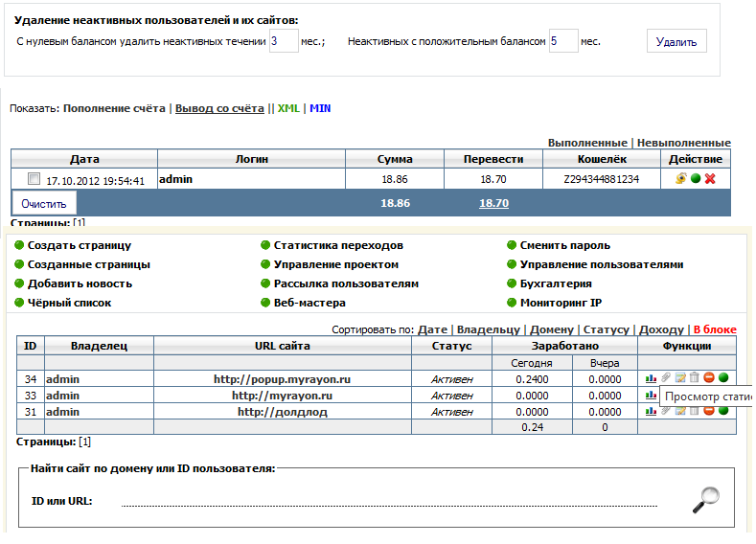Sort sites by Доходу
The image size is (756, 544).
coord(661,329)
